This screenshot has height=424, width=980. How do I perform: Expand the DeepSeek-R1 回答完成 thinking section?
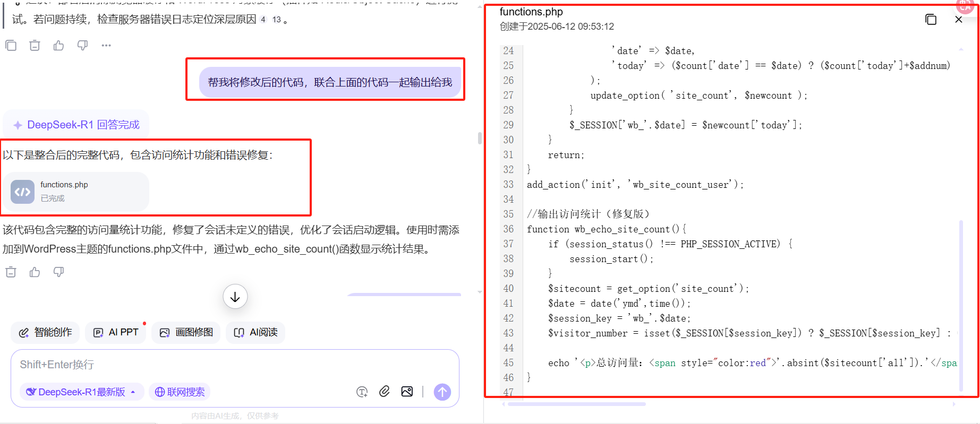(x=76, y=125)
